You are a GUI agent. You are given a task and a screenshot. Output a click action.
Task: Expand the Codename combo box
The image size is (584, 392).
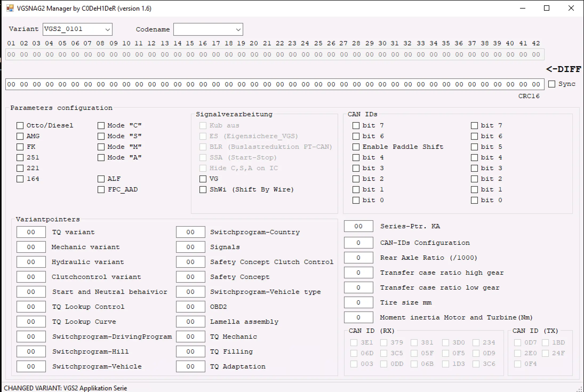(238, 30)
